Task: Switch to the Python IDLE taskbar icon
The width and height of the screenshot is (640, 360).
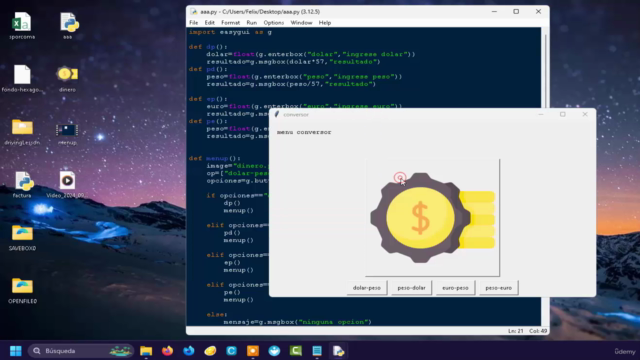Action: click(x=338, y=351)
